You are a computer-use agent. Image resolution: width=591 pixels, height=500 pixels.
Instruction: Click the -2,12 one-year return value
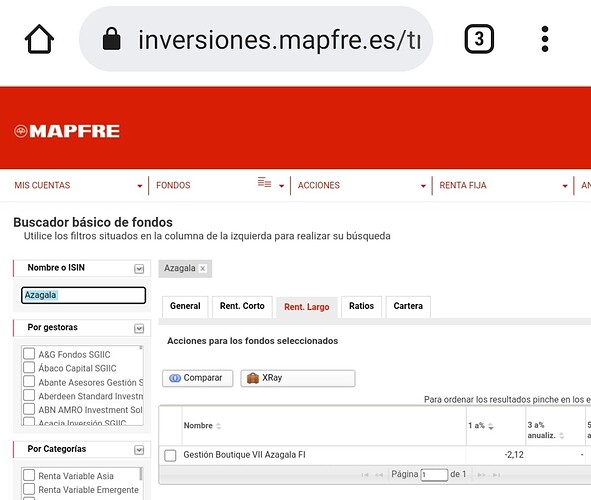click(x=514, y=455)
